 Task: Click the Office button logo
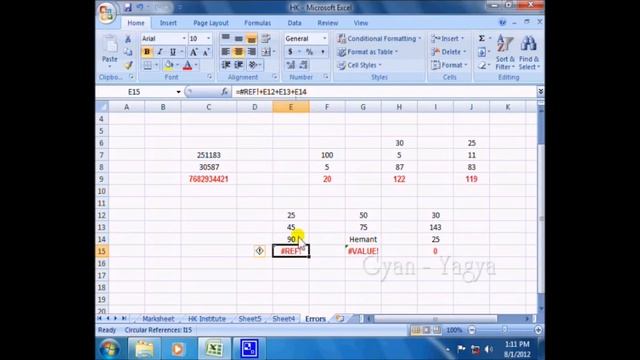[107, 12]
